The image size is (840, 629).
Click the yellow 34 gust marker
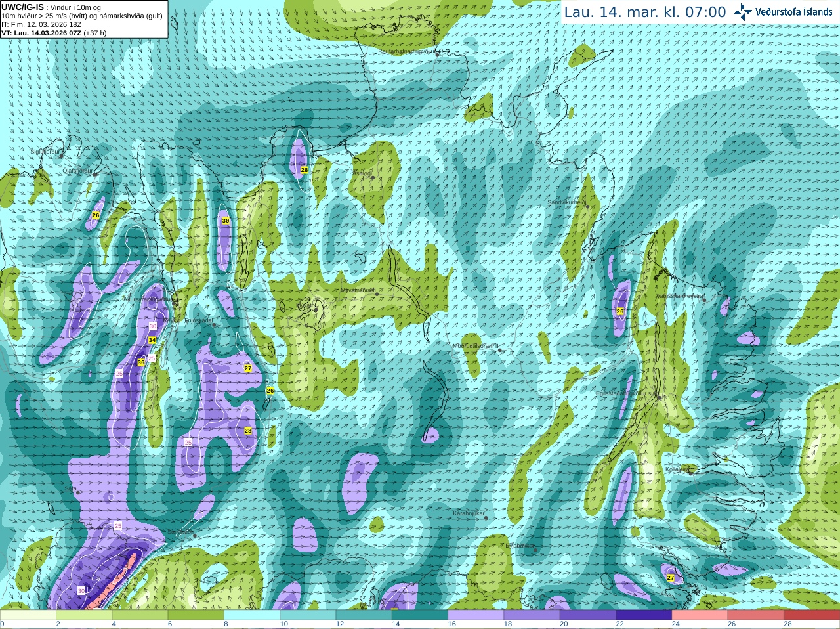point(152,340)
